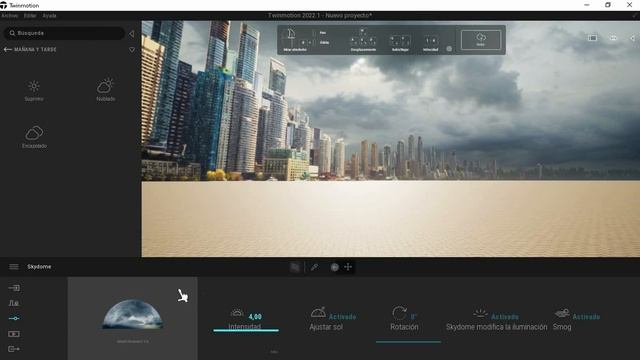Select the Nublado cloudy sky preset
The width and height of the screenshot is (640, 360).
click(x=106, y=90)
